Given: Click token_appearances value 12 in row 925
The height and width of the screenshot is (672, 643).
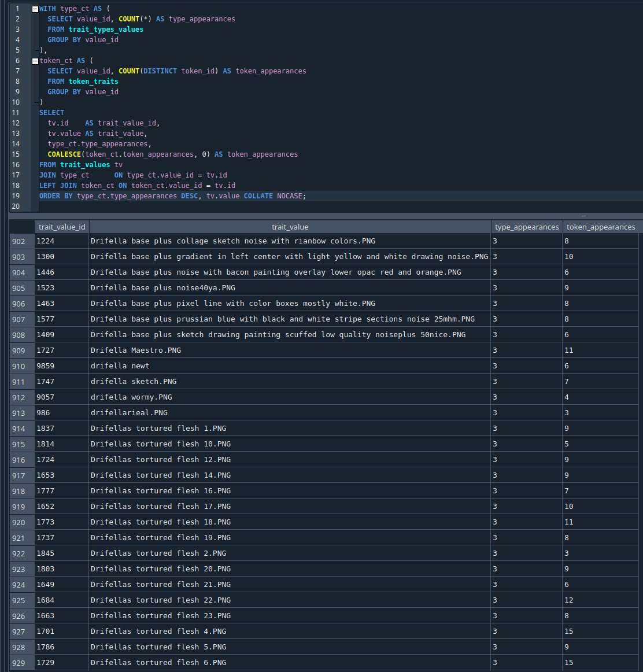Looking at the screenshot, I should tap(601, 600).
